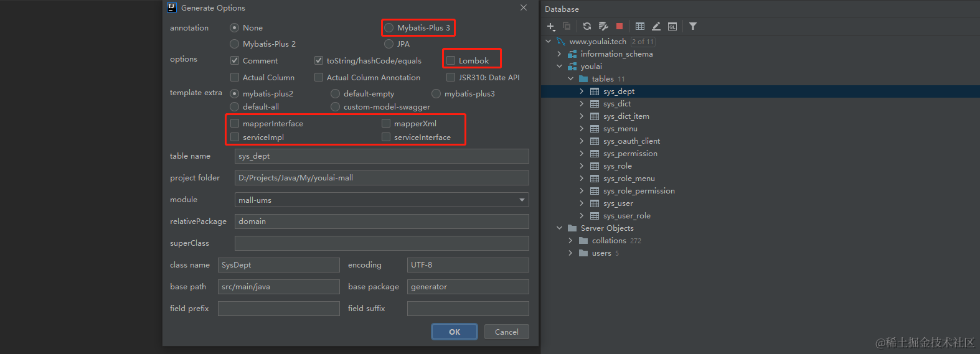Screen dimensions: 980x354
Task: Collapse the tables folder node
Action: click(x=571, y=79)
